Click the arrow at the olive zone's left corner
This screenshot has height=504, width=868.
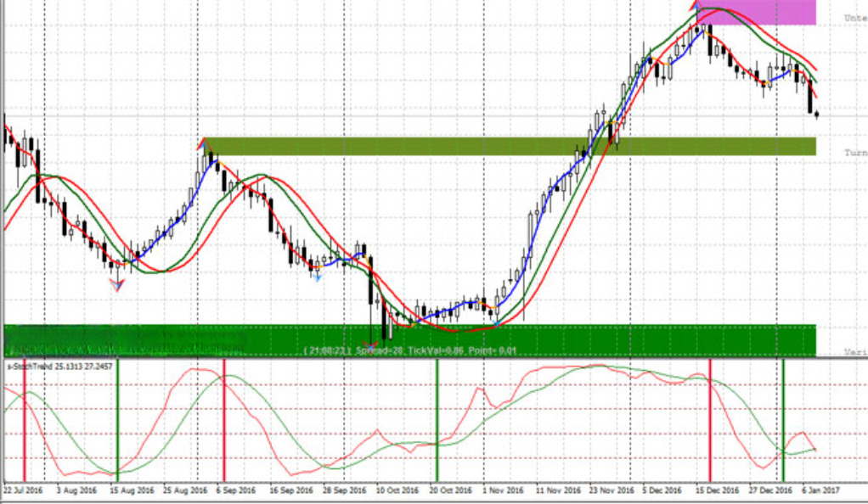pos(204,143)
